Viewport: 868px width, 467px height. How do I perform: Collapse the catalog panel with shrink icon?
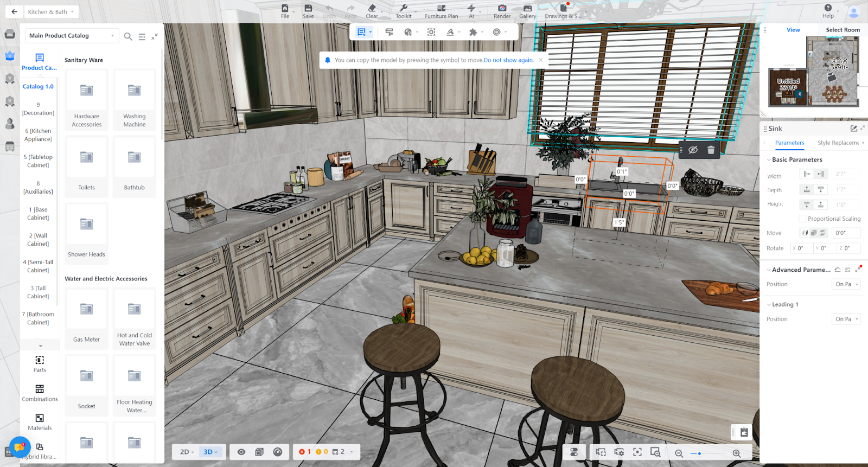[x=155, y=36]
